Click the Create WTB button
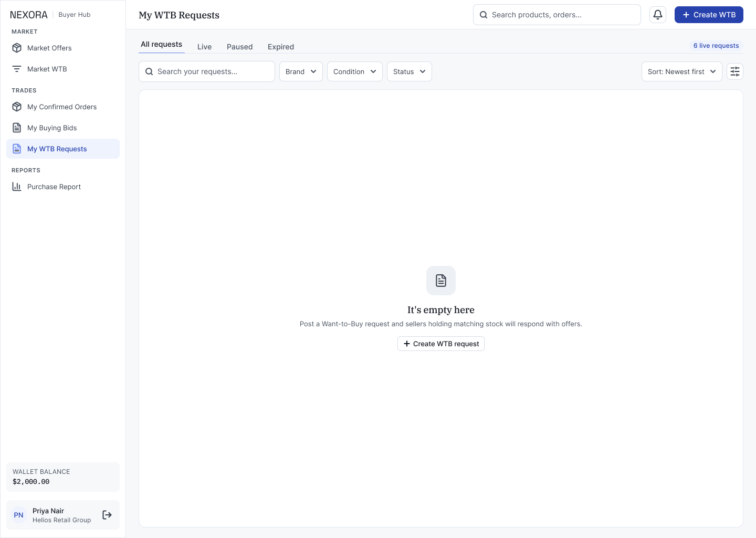This screenshot has height=538, width=756. [709, 15]
